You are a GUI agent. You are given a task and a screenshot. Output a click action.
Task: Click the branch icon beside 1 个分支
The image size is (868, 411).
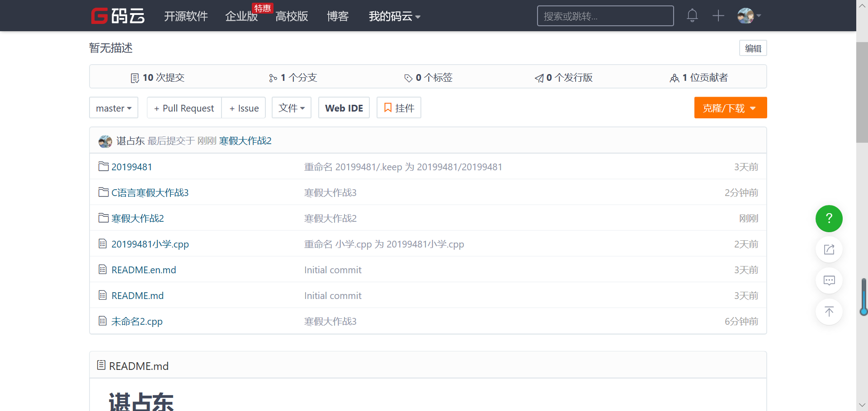[273, 78]
